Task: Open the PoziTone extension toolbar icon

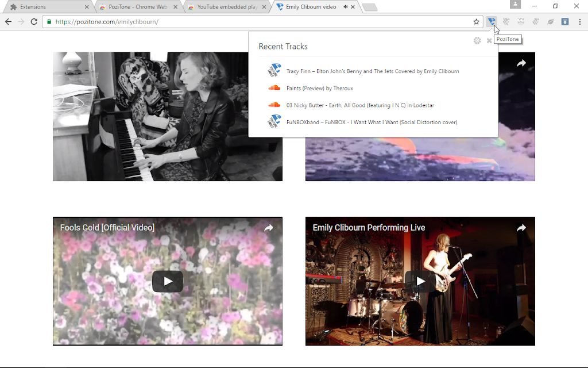Action: (x=492, y=21)
